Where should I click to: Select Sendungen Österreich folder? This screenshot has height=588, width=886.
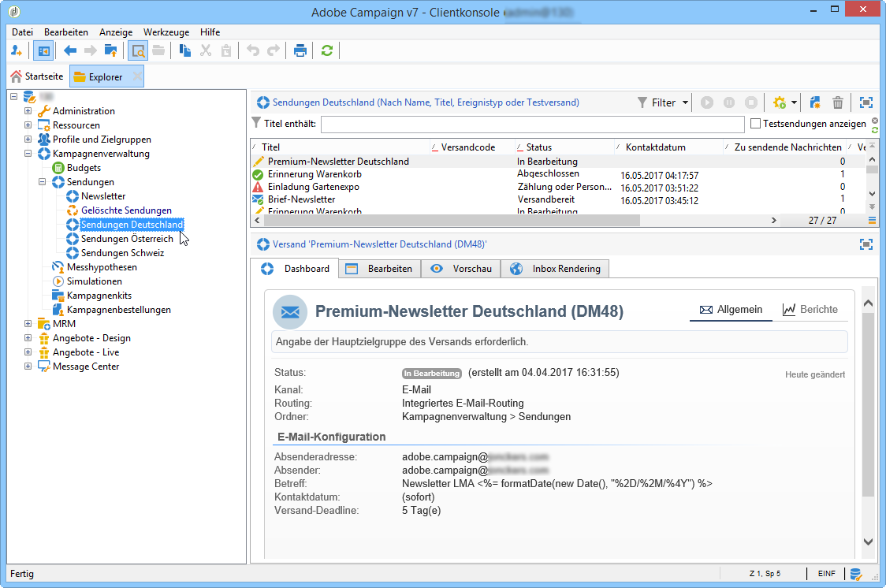(127, 238)
